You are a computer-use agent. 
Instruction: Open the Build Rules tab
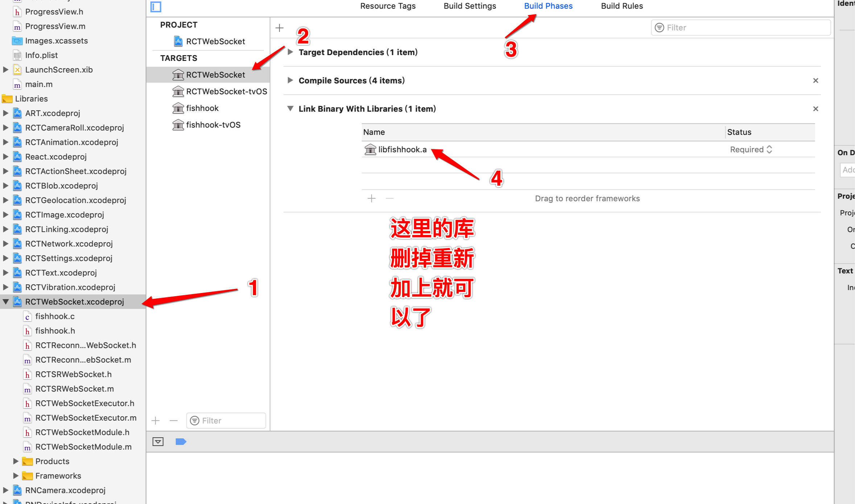pyautogui.click(x=621, y=6)
